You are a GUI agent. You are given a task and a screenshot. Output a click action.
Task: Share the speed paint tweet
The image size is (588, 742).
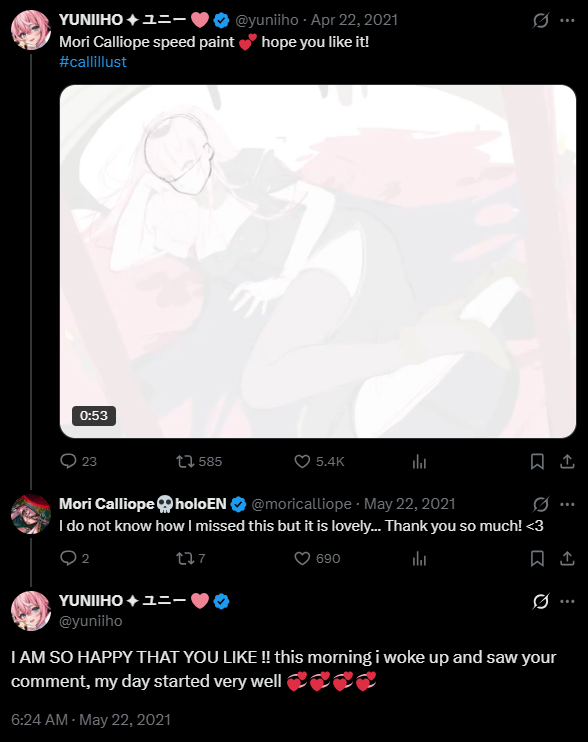pos(567,461)
